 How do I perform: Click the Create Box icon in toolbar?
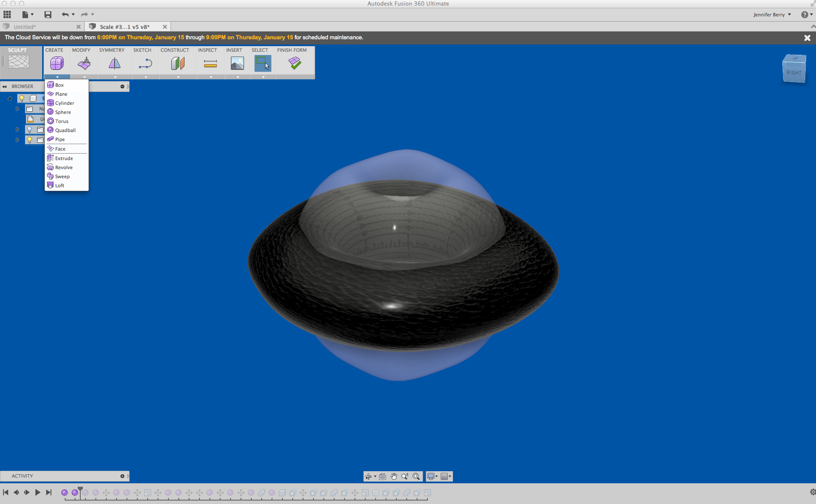57,63
